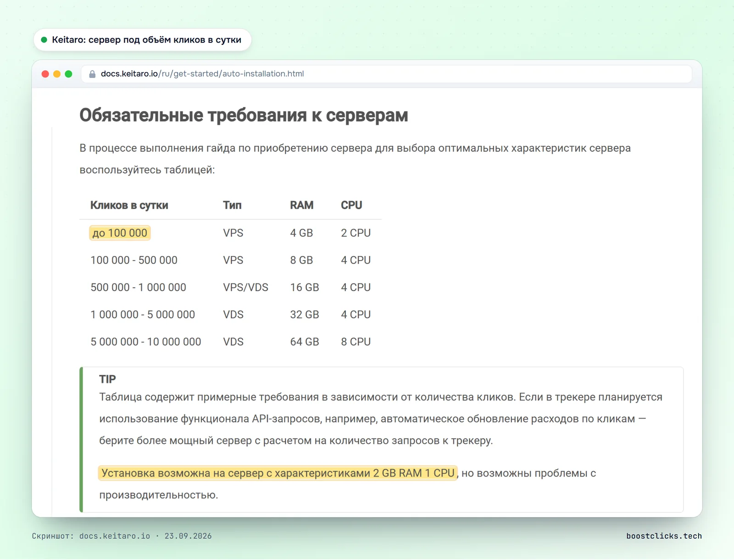
Task: Click the VDS cell in the 64 GB row
Action: click(233, 342)
